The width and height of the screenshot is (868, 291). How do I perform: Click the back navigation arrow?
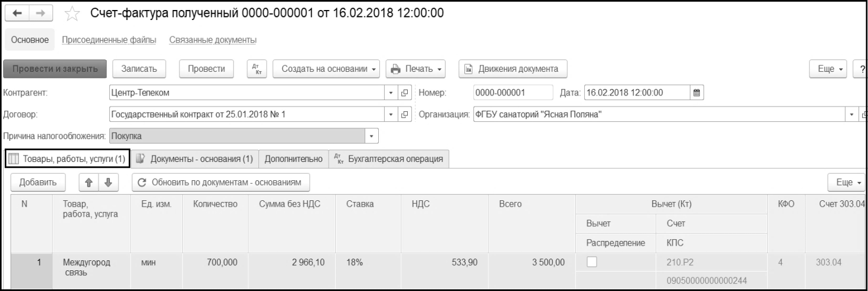(16, 13)
